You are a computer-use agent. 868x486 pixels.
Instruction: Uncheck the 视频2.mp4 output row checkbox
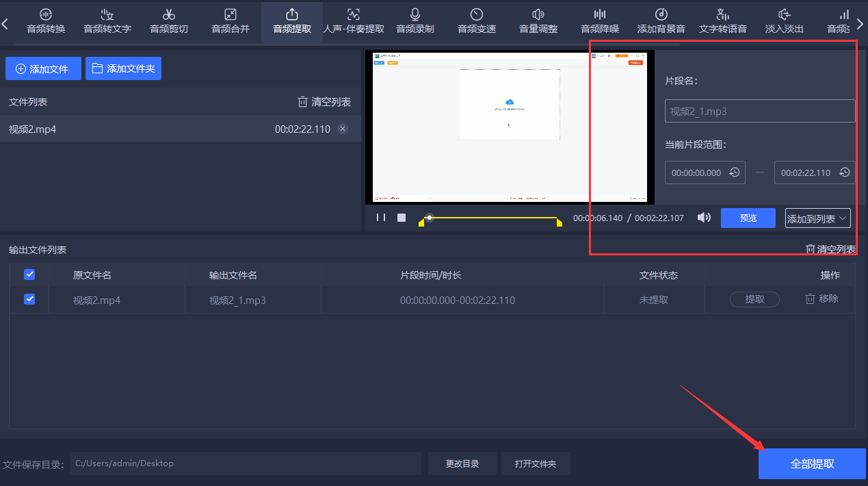click(x=29, y=299)
